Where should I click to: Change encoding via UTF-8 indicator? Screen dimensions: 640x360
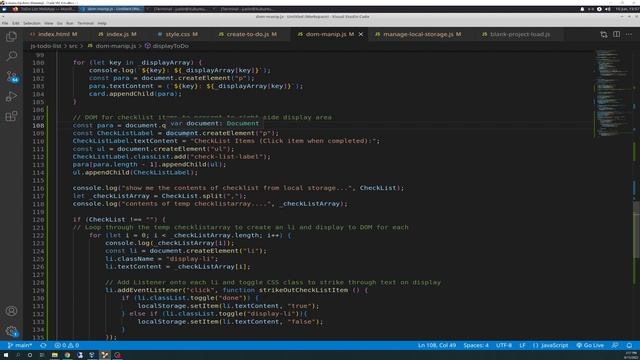tap(504, 345)
